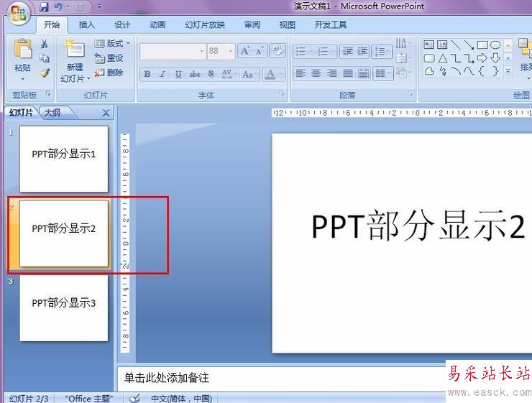
Task: Close the slides and outline pane
Action: tap(106, 113)
